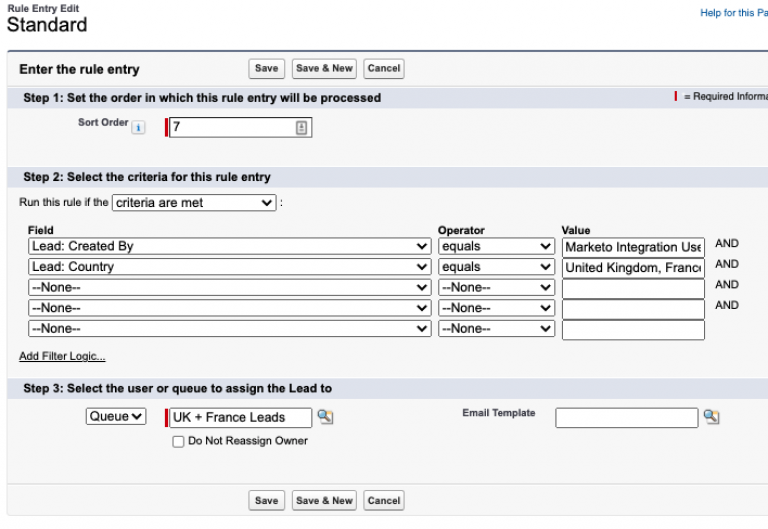Open the third row field dropdown showing None
Image resolution: width=768 pixels, height=529 pixels.
coord(230,288)
